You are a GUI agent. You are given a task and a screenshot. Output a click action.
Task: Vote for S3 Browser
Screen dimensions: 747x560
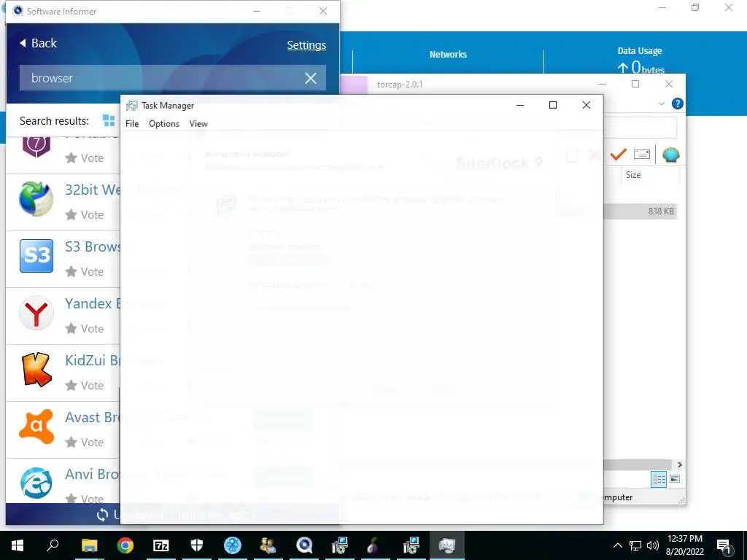point(85,271)
